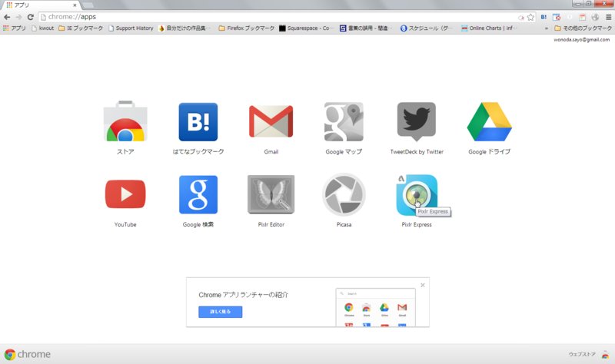Click the web store icon in the bottom-right corner

click(x=605, y=355)
